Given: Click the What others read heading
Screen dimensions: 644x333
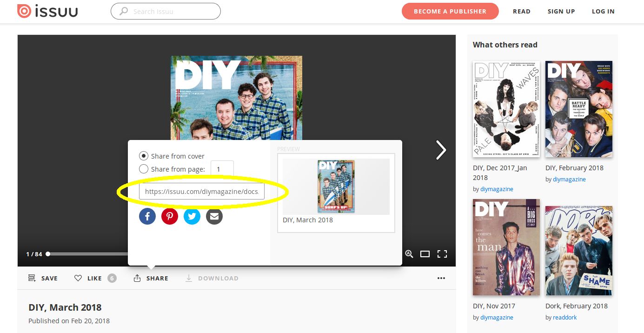Looking at the screenshot, I should click(505, 45).
